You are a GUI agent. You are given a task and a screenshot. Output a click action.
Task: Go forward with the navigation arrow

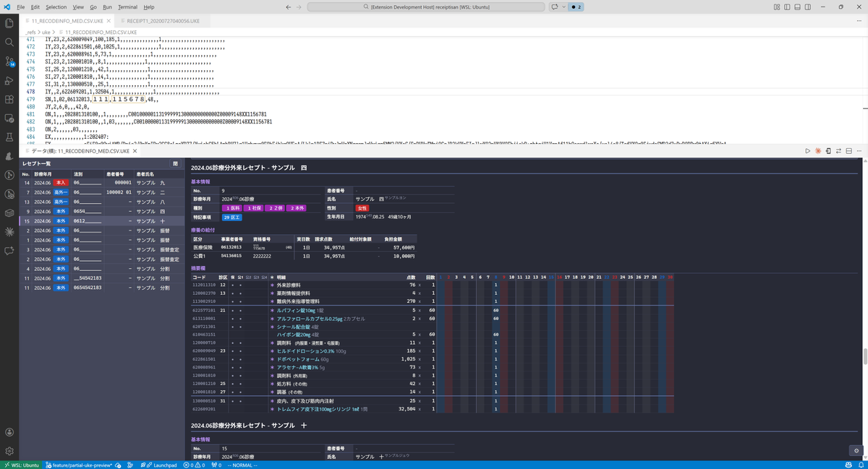tap(299, 7)
